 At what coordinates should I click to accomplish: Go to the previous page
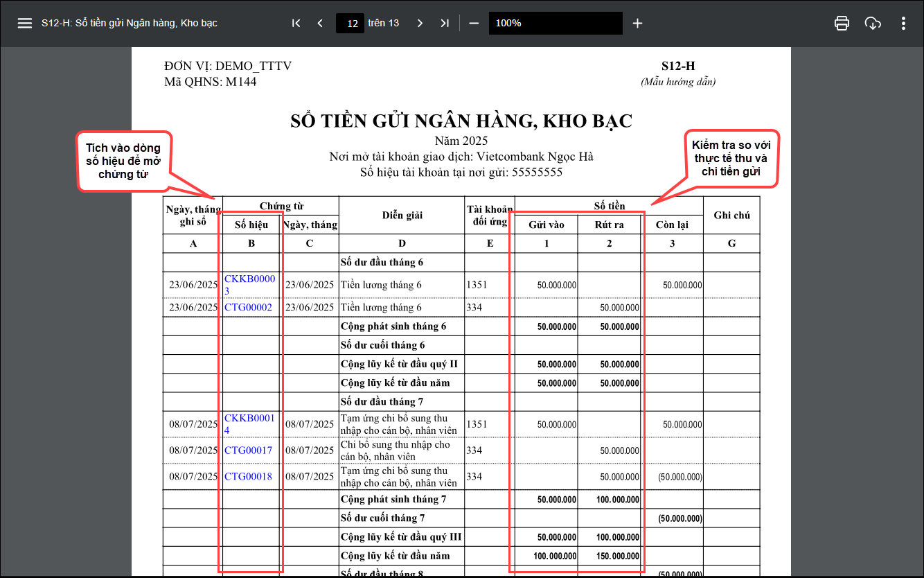coord(320,23)
